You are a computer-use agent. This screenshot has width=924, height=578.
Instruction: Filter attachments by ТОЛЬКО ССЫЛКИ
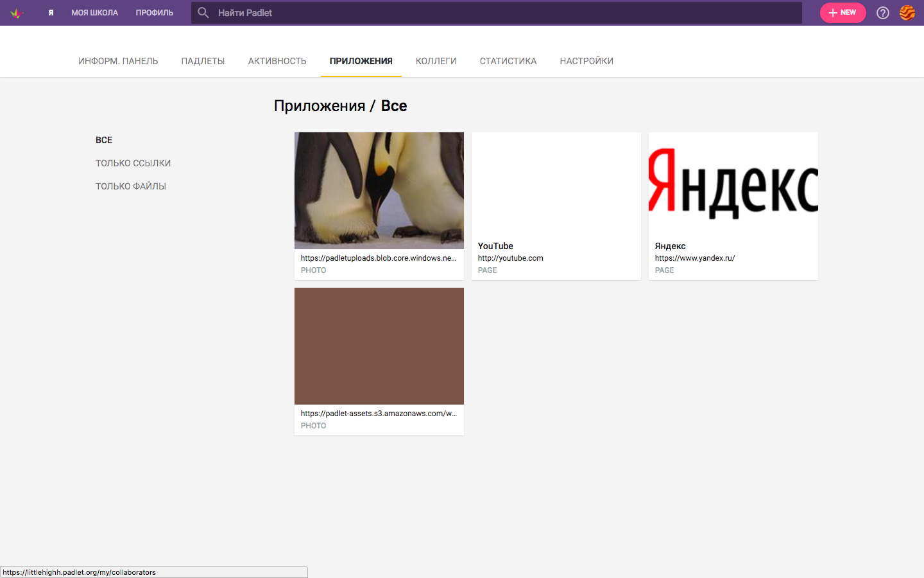pos(133,162)
